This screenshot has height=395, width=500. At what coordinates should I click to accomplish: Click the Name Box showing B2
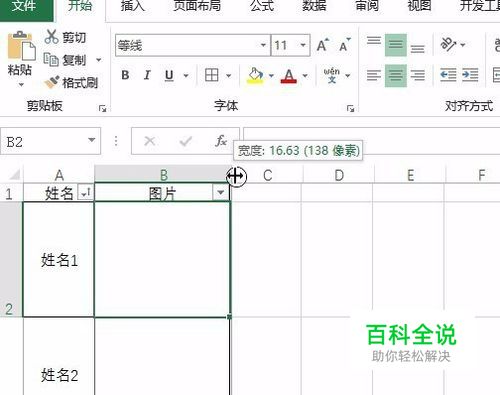(x=50, y=141)
